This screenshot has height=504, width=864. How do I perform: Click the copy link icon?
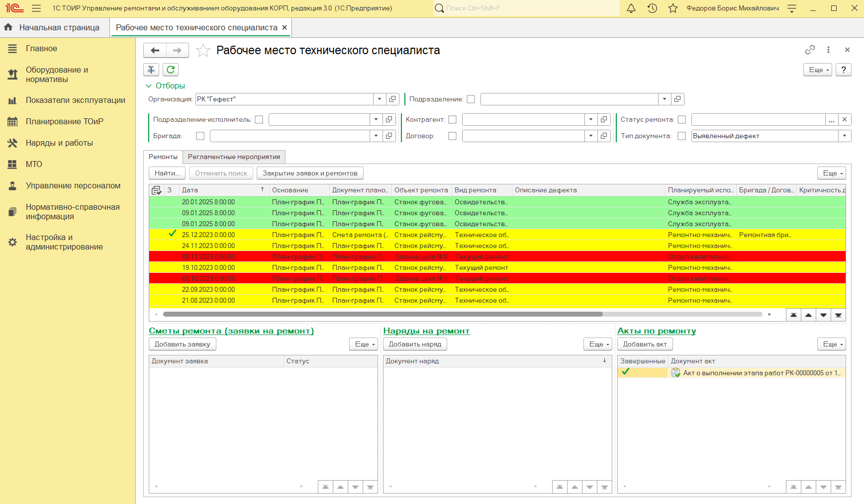pos(810,50)
